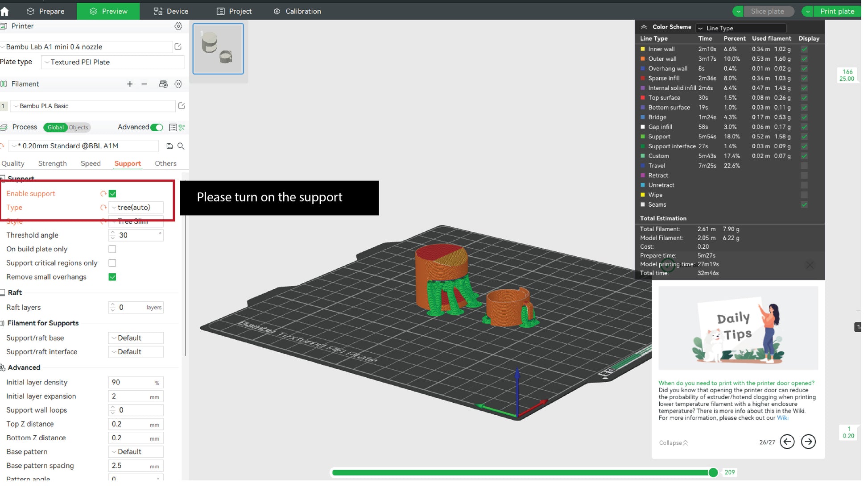Open the Wiki link in tips
This screenshot has width=868, height=492.
click(782, 418)
